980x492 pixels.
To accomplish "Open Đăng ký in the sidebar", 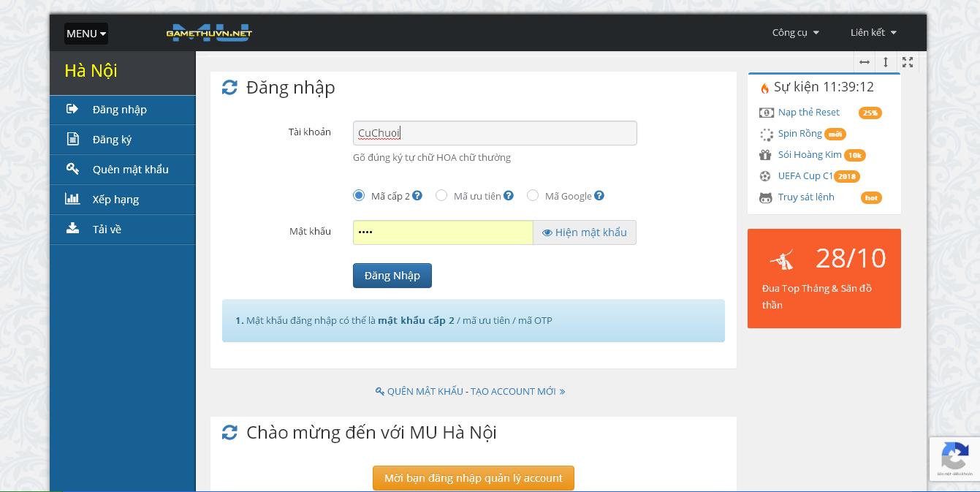I will point(112,140).
